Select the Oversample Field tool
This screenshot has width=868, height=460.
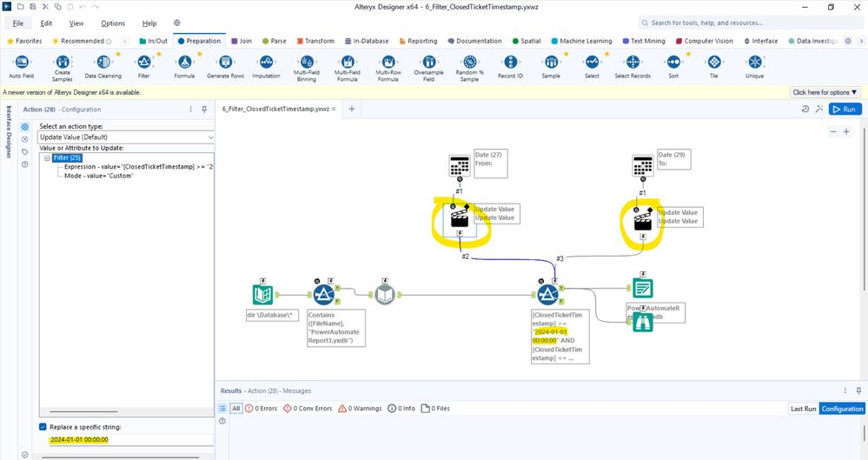(x=429, y=62)
